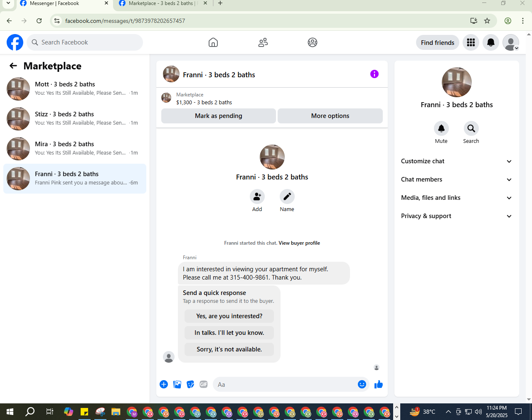Screen dimensions: 532x420
Task: Select the Franni conversation in list
Action: [75, 179]
